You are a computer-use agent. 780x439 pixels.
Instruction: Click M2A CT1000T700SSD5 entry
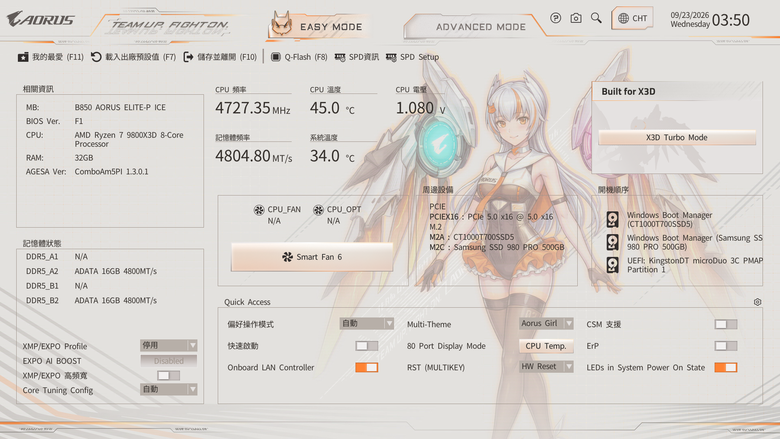click(x=472, y=237)
